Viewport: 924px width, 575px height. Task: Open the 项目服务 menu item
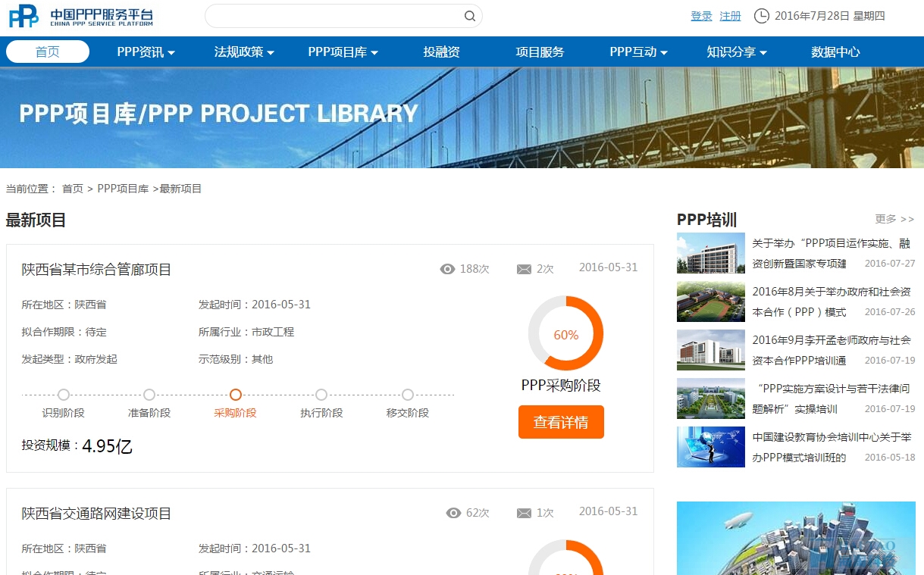click(x=540, y=52)
